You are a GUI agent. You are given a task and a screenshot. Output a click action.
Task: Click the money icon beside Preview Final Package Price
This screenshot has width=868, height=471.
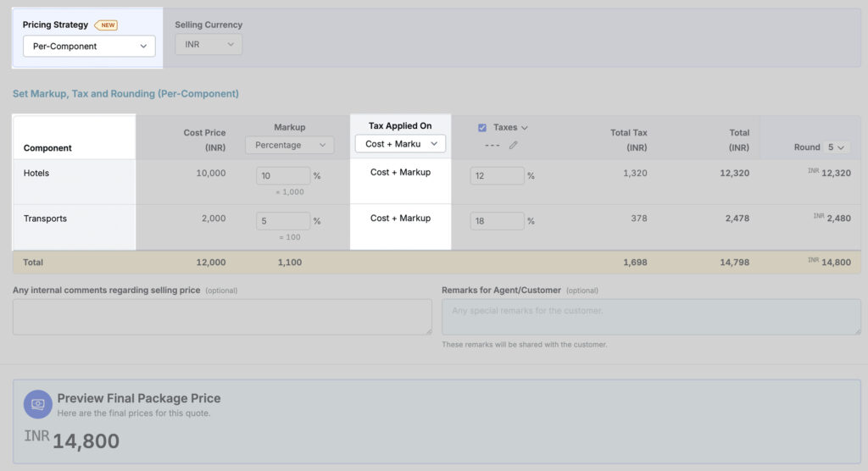[x=37, y=404]
